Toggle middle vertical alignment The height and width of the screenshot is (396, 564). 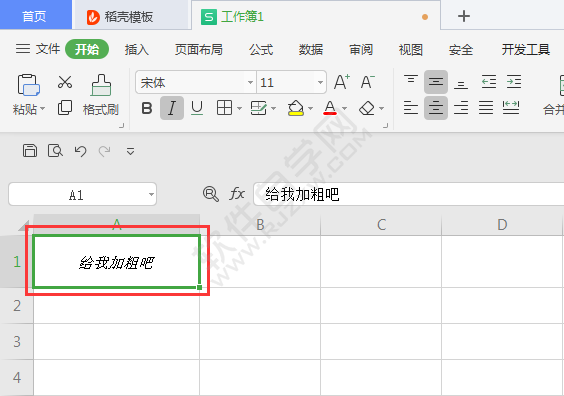coord(436,82)
